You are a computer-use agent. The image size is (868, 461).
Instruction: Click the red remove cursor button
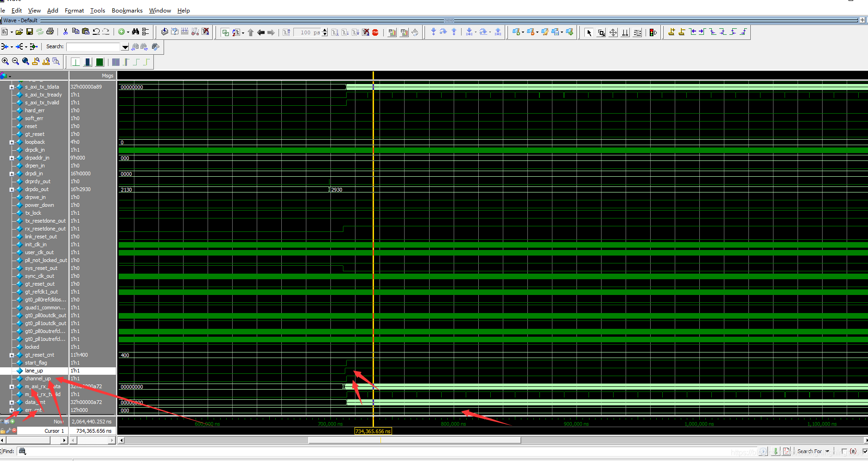point(14,431)
